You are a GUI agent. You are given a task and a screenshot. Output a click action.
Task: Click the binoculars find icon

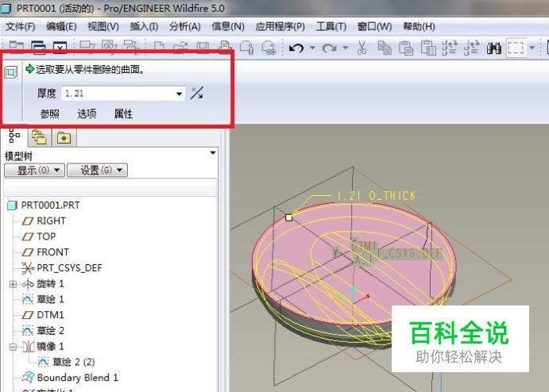click(493, 48)
